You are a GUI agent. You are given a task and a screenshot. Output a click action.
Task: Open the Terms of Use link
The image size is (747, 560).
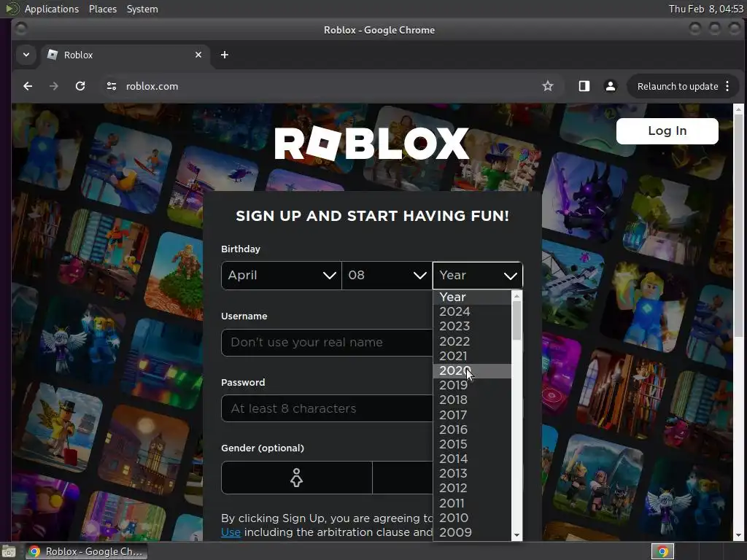pyautogui.click(x=231, y=532)
